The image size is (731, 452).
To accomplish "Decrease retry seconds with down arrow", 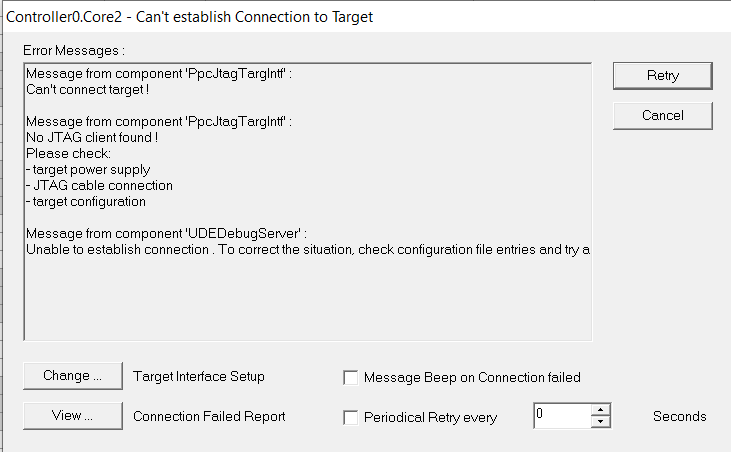I will click(x=600, y=422).
